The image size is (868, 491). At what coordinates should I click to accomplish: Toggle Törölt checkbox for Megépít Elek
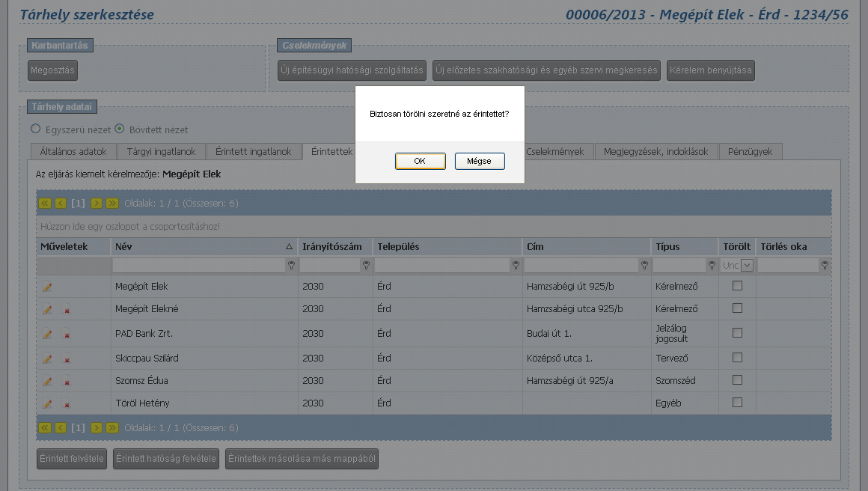click(737, 286)
